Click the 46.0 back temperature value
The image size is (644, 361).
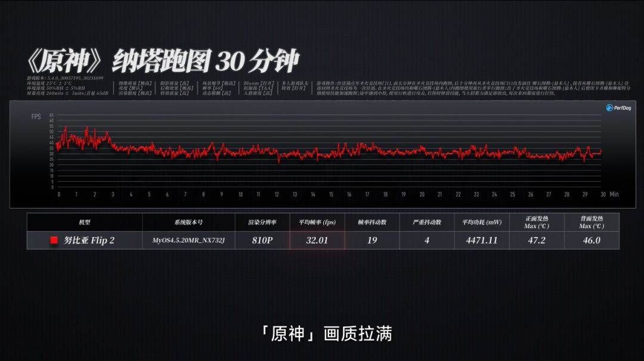click(x=592, y=241)
